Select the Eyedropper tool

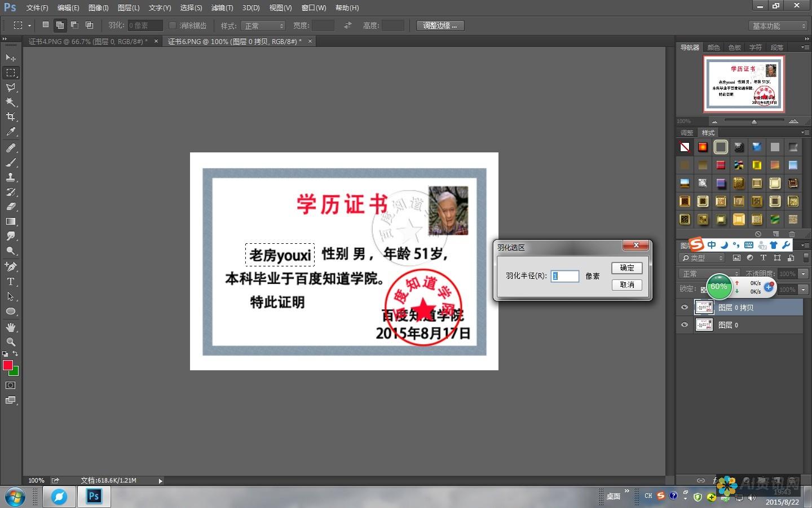point(11,132)
